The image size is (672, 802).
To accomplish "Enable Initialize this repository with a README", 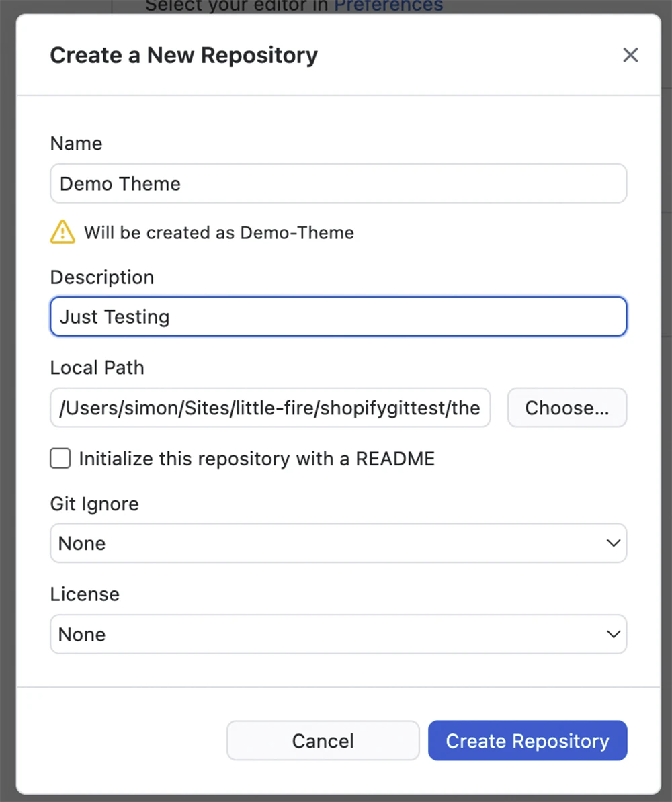I will 60,458.
